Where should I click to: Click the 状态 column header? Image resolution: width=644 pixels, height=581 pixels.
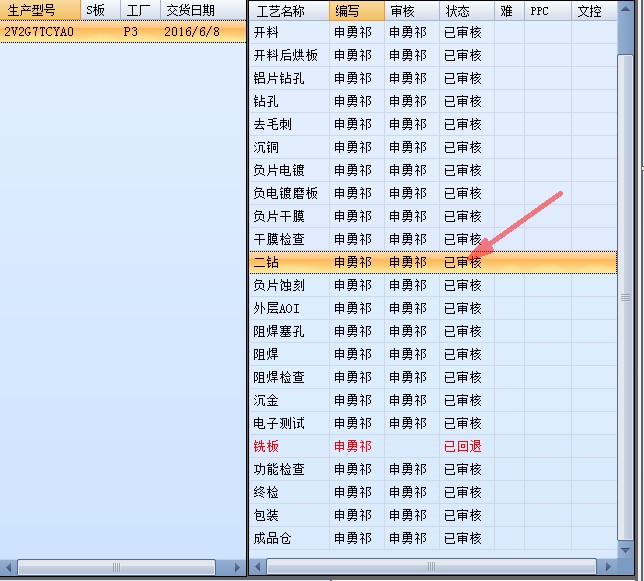point(467,11)
